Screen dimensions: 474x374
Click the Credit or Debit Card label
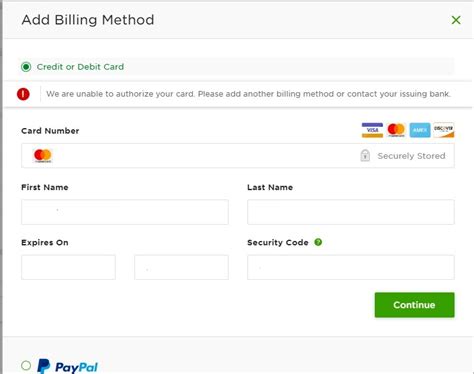click(x=80, y=67)
